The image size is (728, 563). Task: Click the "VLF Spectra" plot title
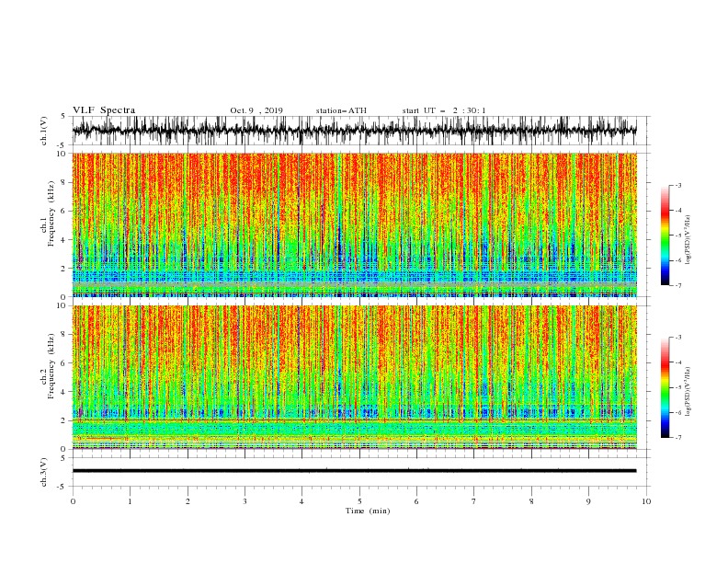click(x=104, y=110)
